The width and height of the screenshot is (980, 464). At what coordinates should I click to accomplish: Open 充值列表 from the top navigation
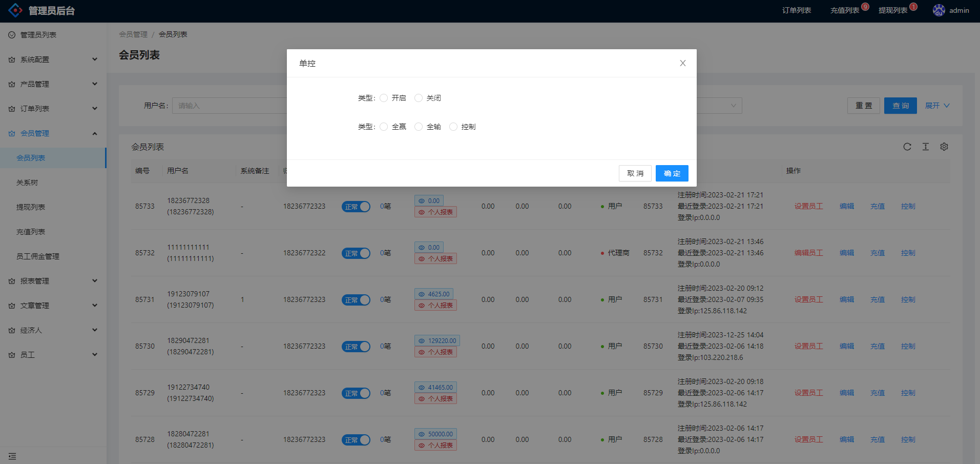click(x=845, y=9)
